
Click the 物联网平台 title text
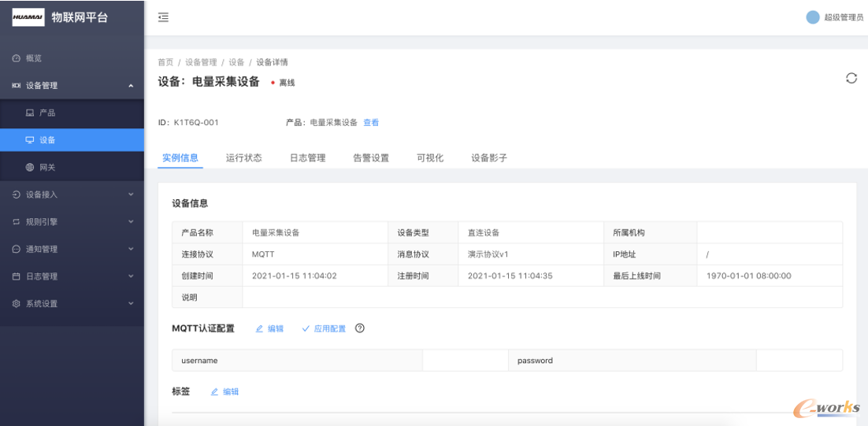coord(80,17)
